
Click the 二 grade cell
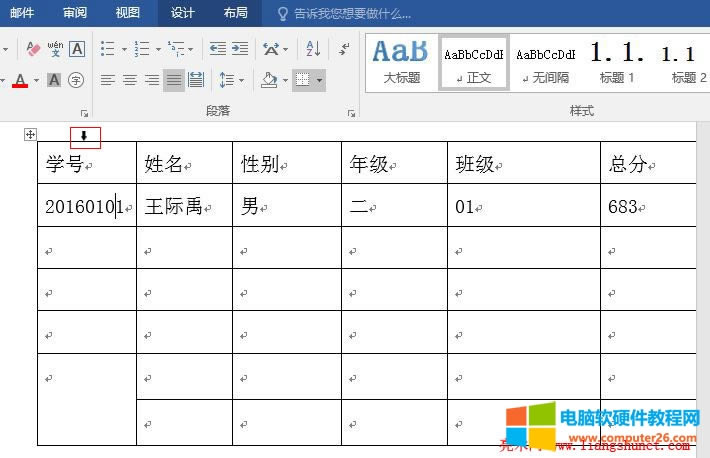(394, 205)
